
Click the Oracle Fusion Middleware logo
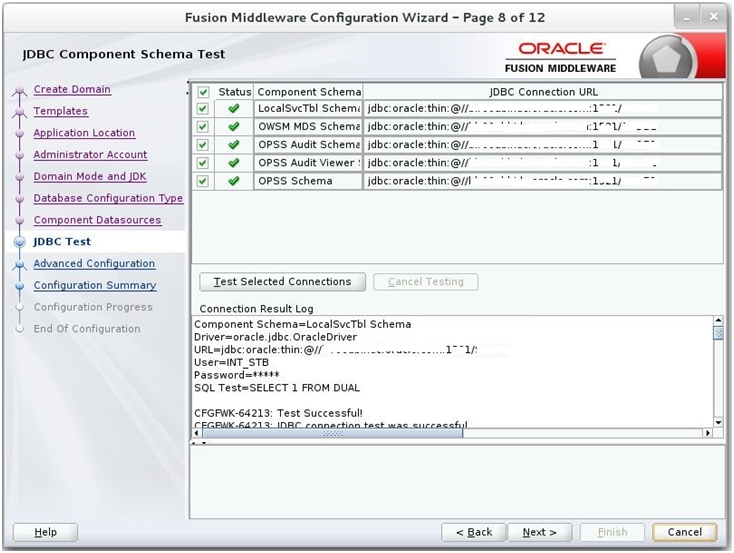pyautogui.click(x=560, y=57)
